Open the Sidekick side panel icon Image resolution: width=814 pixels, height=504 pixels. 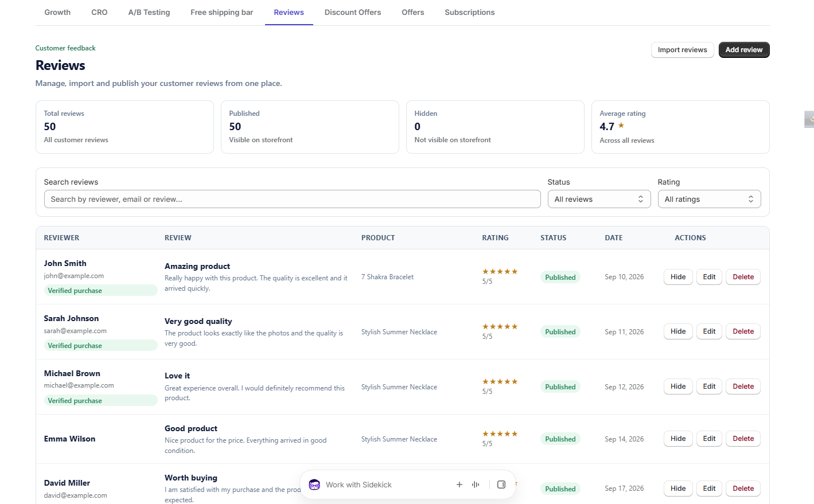(x=501, y=485)
